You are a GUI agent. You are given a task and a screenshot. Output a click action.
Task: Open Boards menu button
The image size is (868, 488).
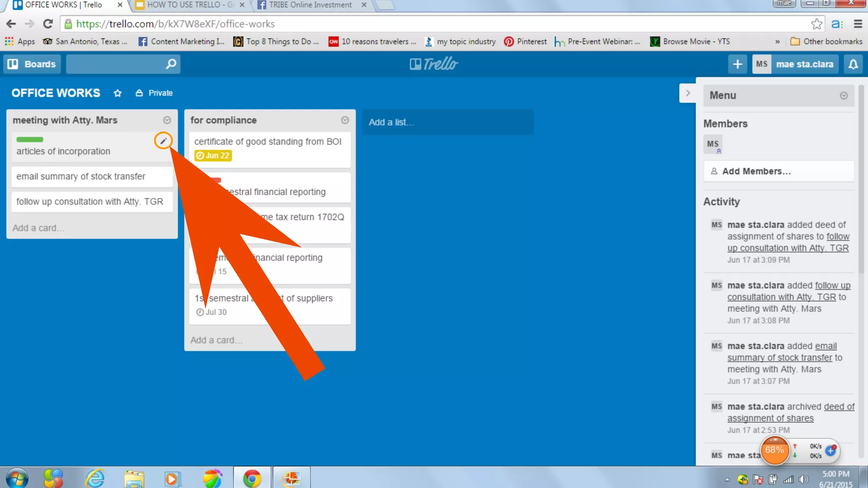(x=32, y=64)
